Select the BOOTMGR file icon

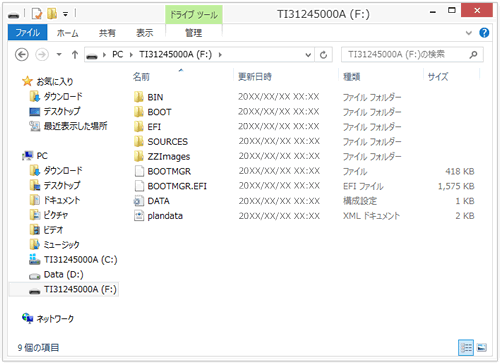click(139, 171)
